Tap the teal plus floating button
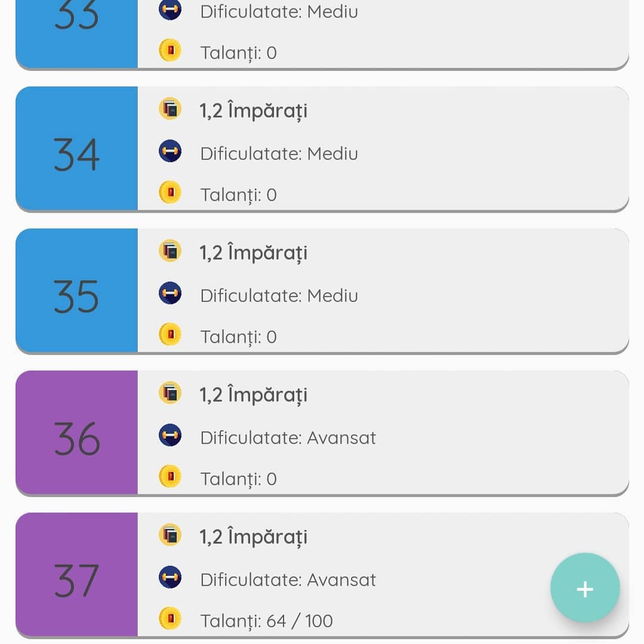Viewport: 644px width, 644px height. point(584,588)
